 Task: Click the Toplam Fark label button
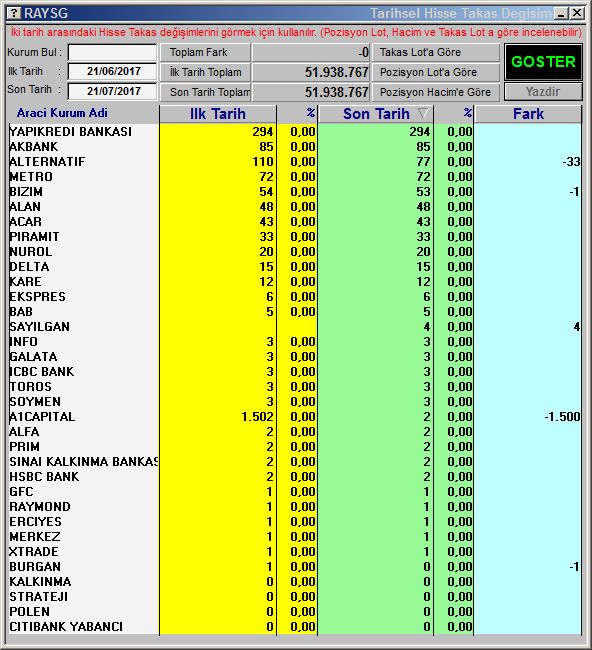(205, 52)
